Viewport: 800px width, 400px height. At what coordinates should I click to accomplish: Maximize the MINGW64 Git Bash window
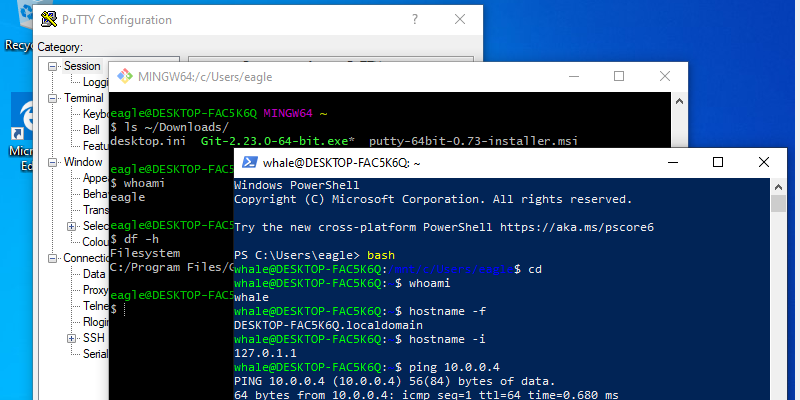coord(619,77)
